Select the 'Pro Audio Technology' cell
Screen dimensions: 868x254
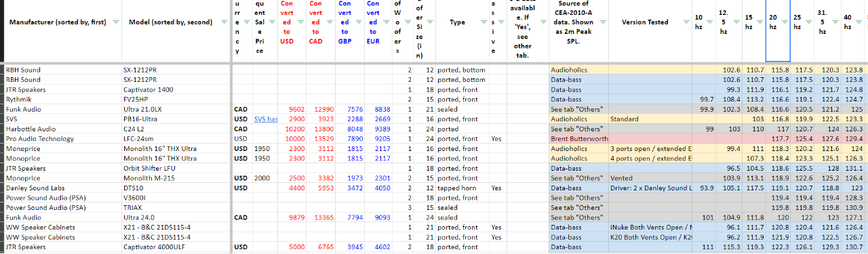[x=63, y=138]
